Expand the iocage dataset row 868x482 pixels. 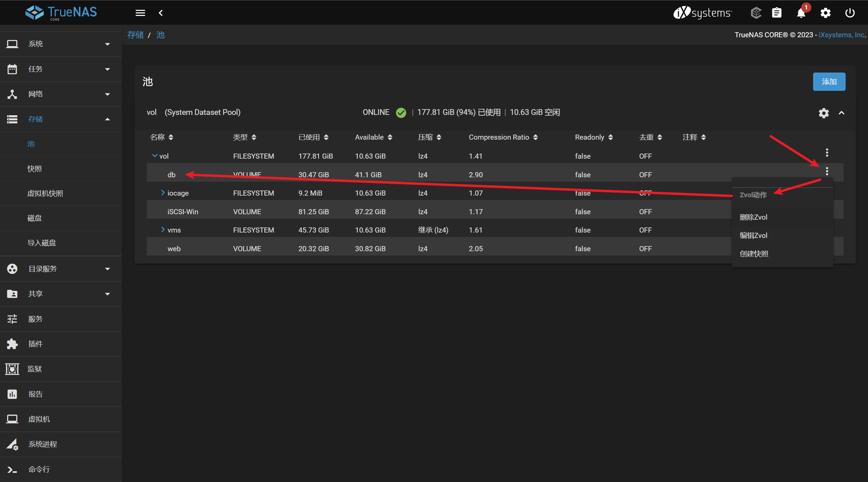click(163, 193)
